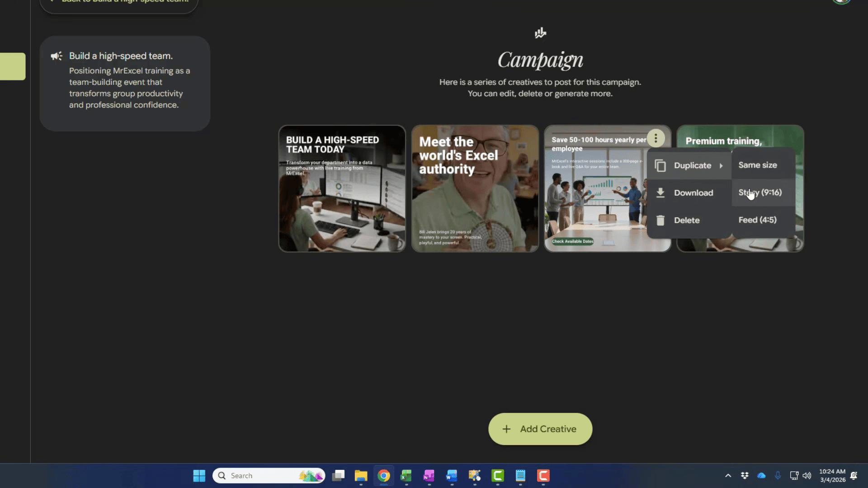The width and height of the screenshot is (868, 488).
Task: Open OneNote from the taskbar
Action: (429, 476)
